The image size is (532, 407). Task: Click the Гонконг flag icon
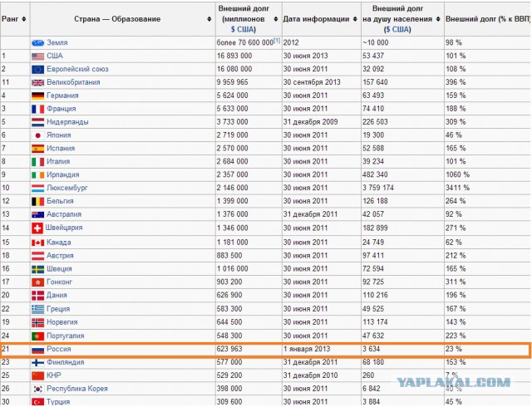[37, 282]
